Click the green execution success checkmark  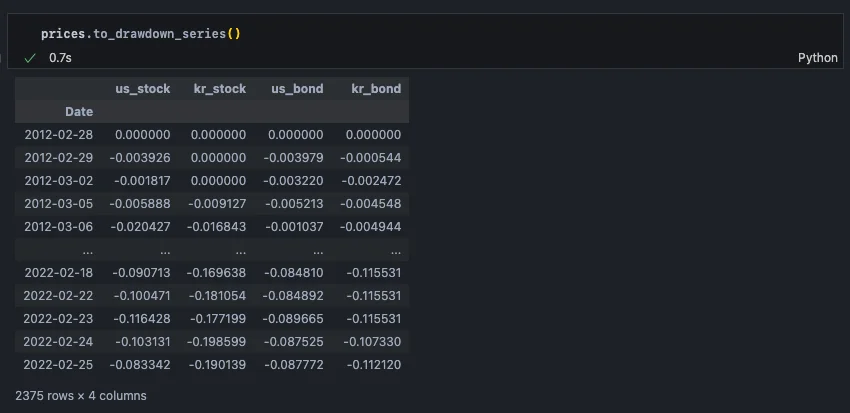pyautogui.click(x=30, y=58)
